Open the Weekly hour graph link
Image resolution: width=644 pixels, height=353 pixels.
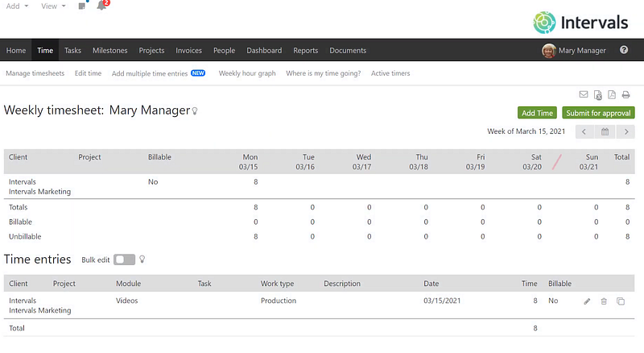tap(247, 73)
